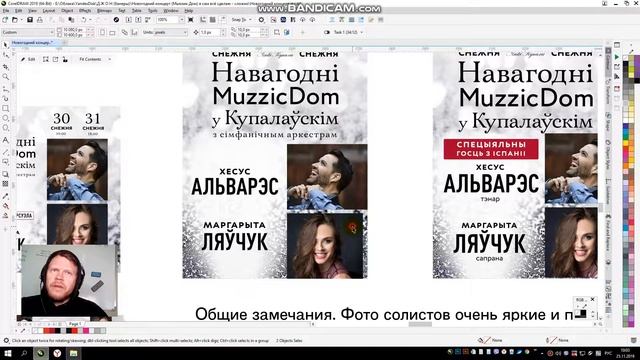Open the zoom level dropdown
The height and width of the screenshot is (360, 640).
click(182, 20)
